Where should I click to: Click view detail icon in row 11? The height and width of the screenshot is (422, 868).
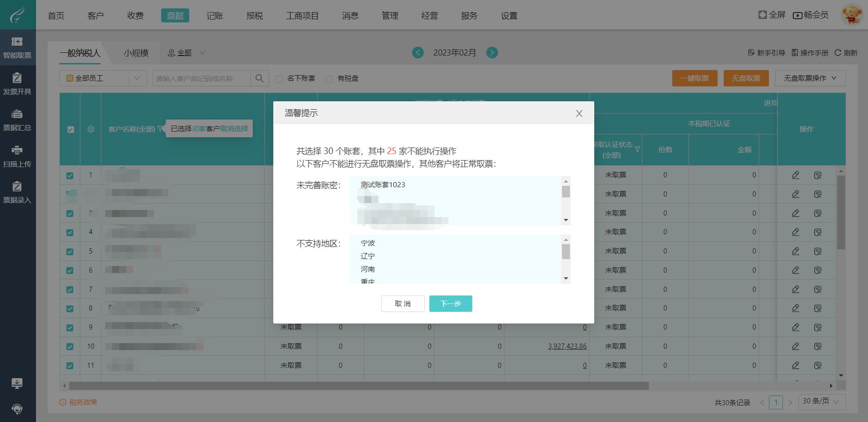point(818,366)
